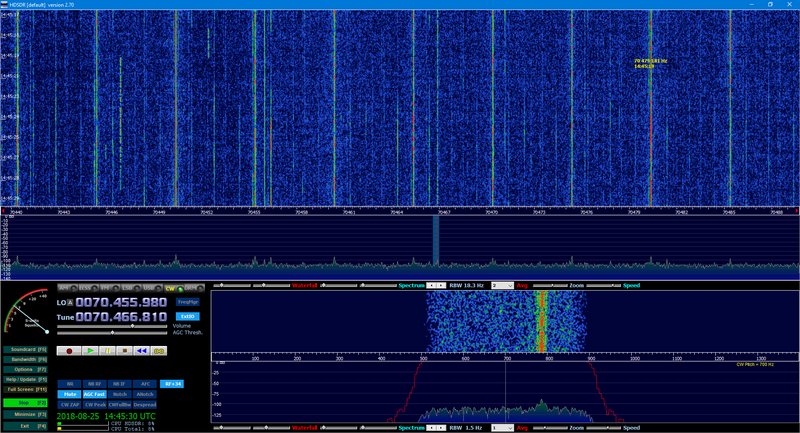Open the lower Avg dropdown
The image size is (800, 433).
click(502, 428)
